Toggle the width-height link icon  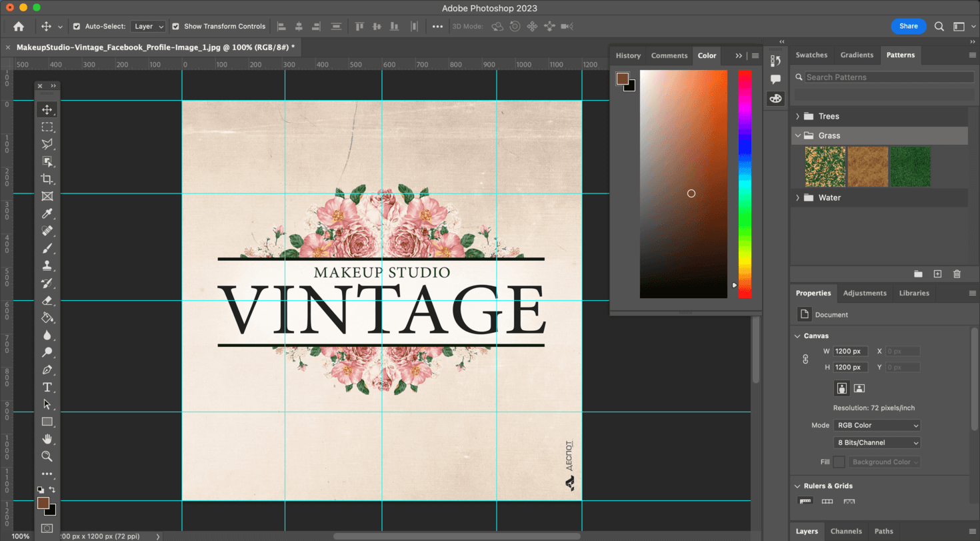(805, 359)
